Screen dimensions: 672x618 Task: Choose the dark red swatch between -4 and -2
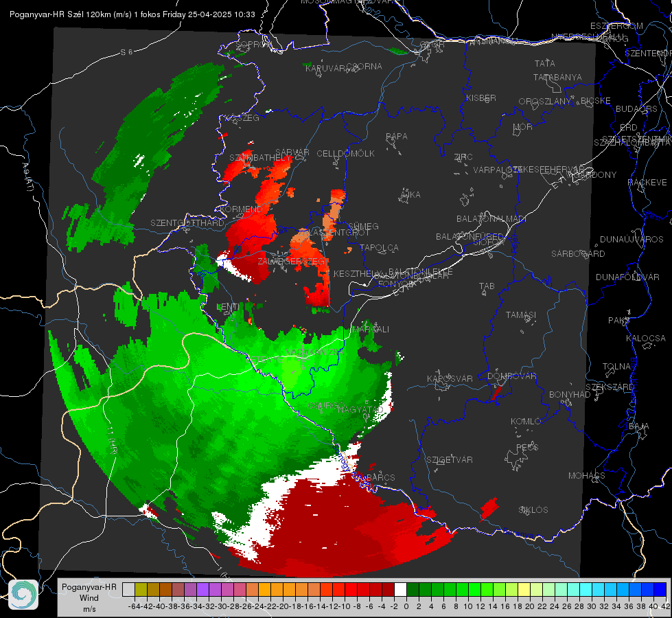388,589
